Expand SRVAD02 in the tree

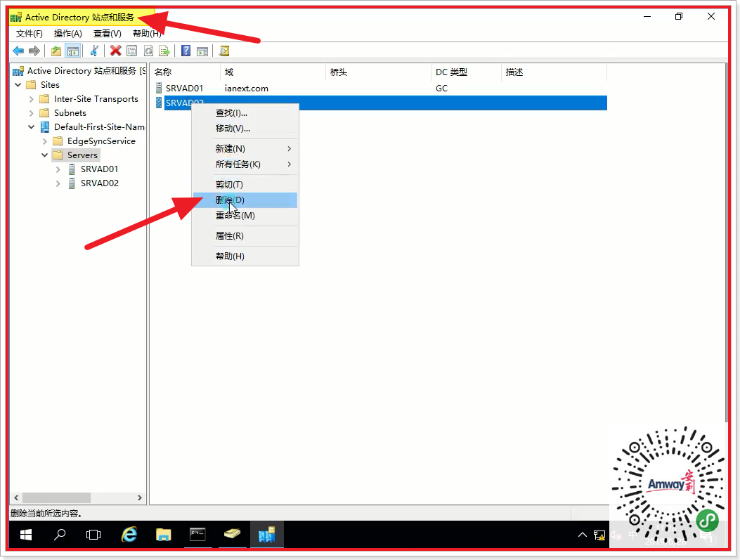pyautogui.click(x=58, y=183)
